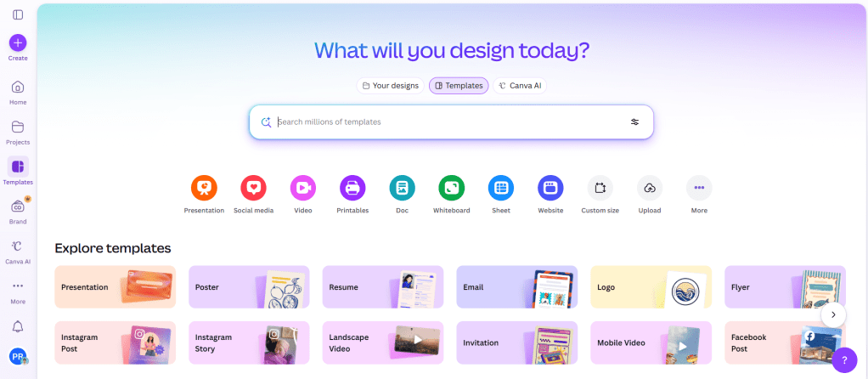Select the Whiteboard icon
Image resolution: width=868 pixels, height=379 pixels.
(451, 189)
